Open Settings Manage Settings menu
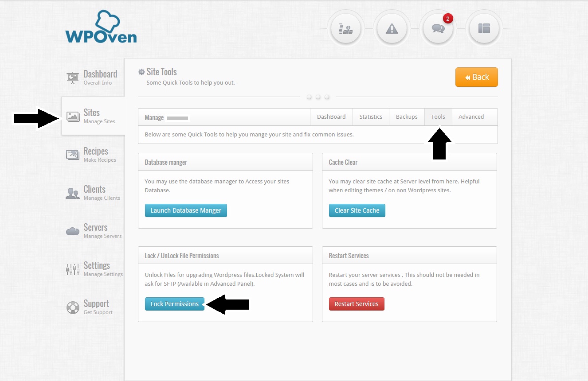The image size is (588, 381). [x=93, y=269]
